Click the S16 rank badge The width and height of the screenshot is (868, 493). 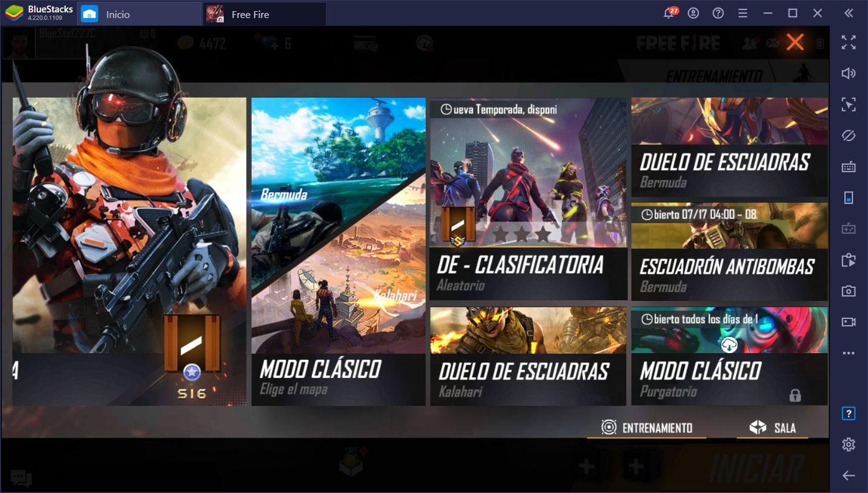(x=192, y=356)
